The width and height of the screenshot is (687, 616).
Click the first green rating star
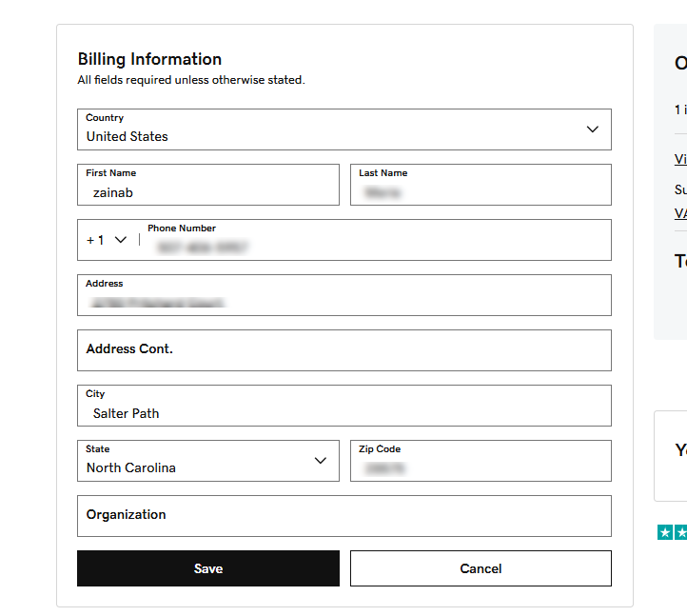pos(665,532)
